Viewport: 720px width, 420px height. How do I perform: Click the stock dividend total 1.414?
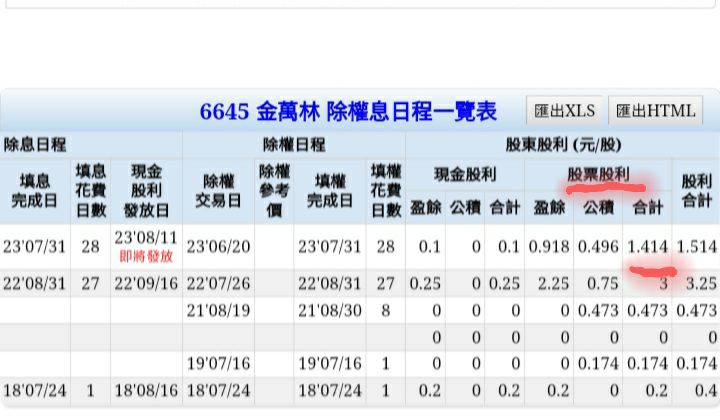coord(647,247)
